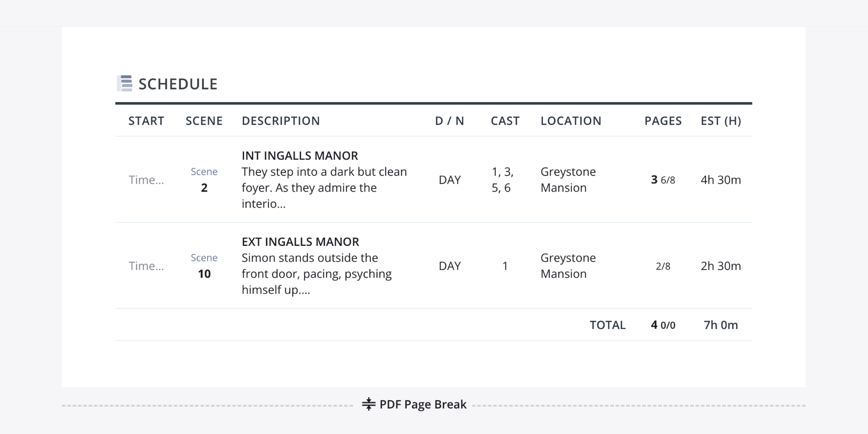Click the PDF Page Break label
868x434 pixels.
tap(423, 404)
